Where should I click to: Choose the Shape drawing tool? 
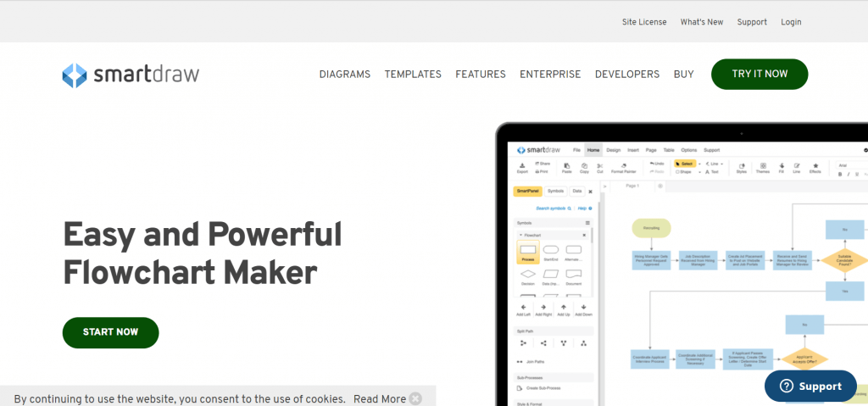pos(684,172)
